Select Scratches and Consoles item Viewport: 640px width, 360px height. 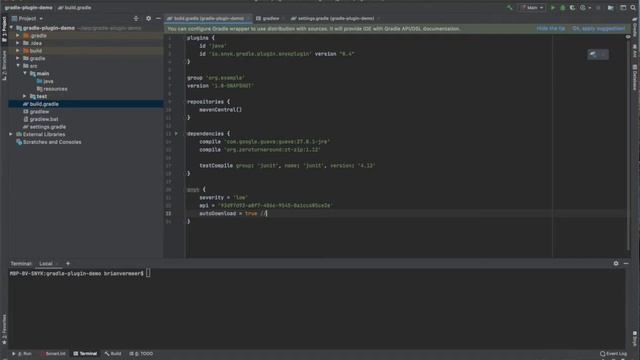pyautogui.click(x=49, y=142)
